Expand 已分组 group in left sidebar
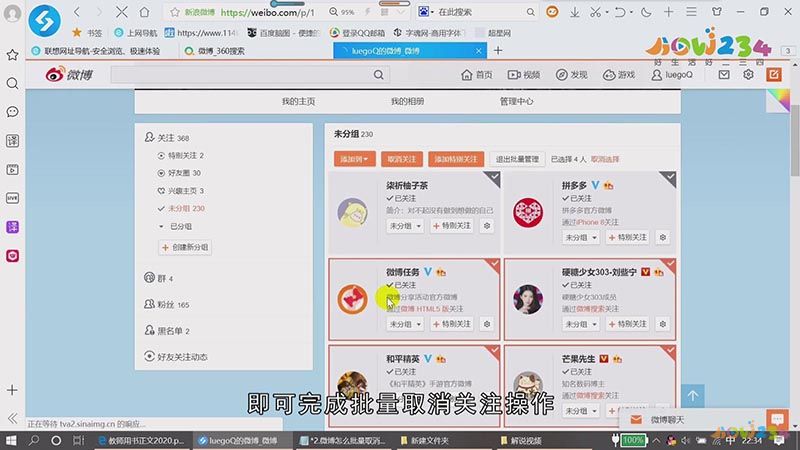This screenshot has height=450, width=800. point(175,227)
